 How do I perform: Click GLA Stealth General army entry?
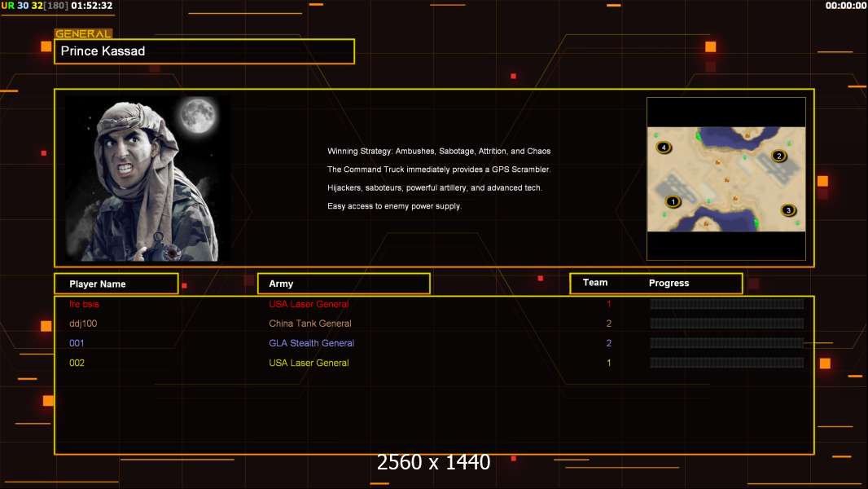pyautogui.click(x=311, y=343)
